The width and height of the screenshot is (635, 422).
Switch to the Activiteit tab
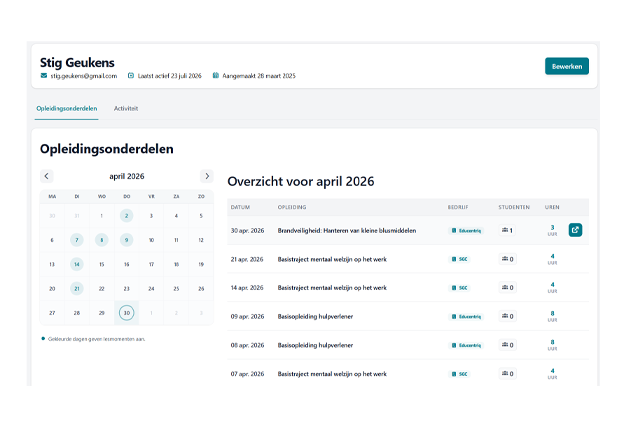126,109
